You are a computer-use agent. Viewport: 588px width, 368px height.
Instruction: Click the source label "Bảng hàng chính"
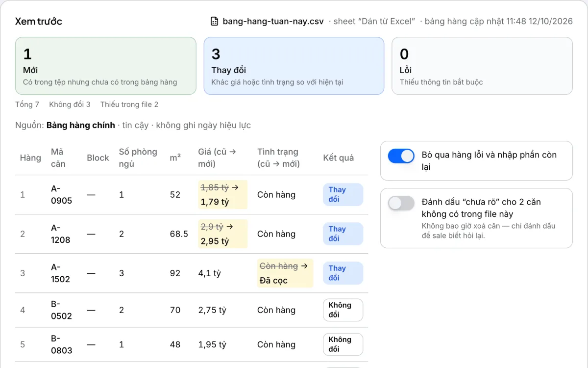tap(81, 125)
